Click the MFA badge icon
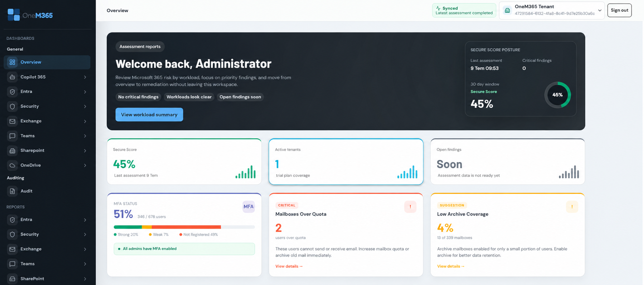 click(x=249, y=206)
